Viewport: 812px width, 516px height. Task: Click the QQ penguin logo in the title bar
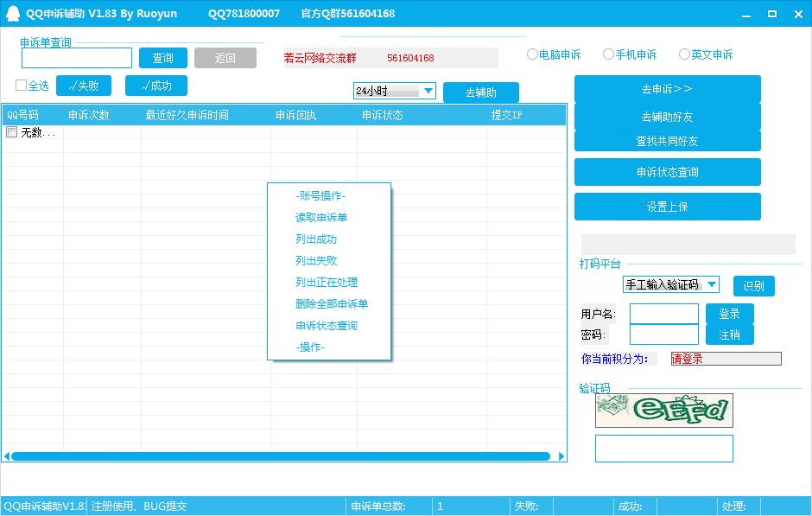tap(12, 14)
